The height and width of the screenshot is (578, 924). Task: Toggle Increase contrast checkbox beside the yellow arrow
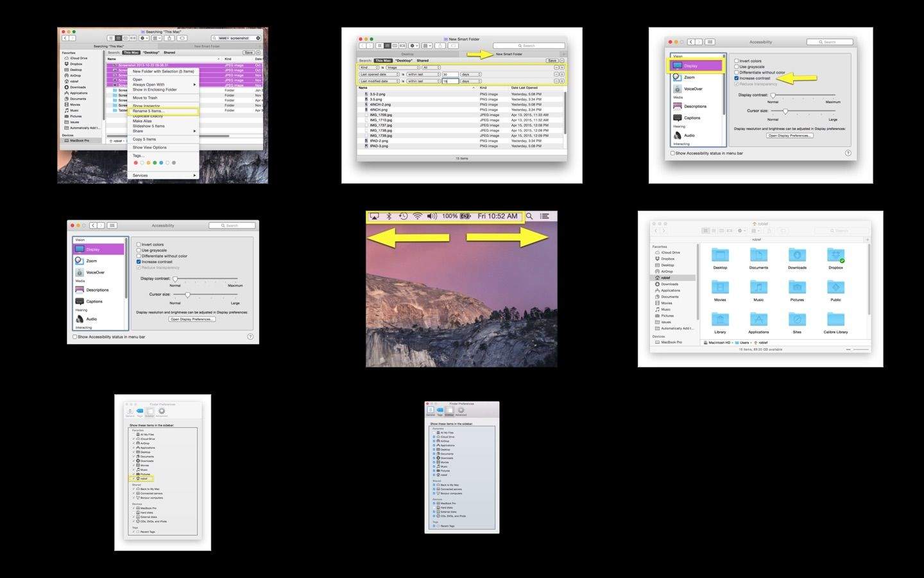coord(737,78)
